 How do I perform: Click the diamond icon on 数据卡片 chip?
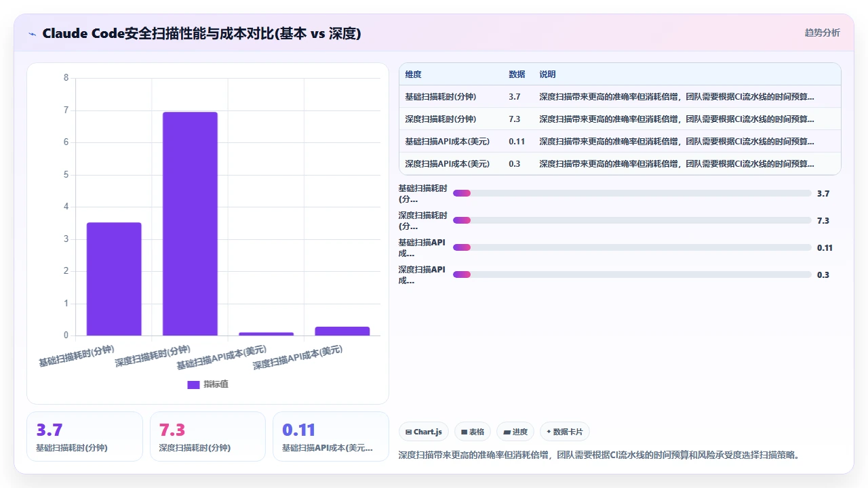pyautogui.click(x=549, y=432)
